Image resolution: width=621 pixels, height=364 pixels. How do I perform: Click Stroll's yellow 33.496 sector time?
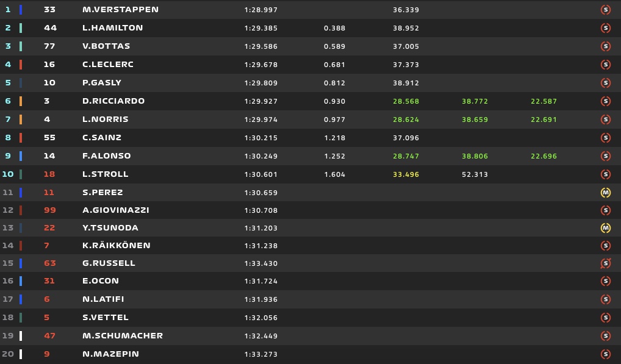tap(406, 174)
